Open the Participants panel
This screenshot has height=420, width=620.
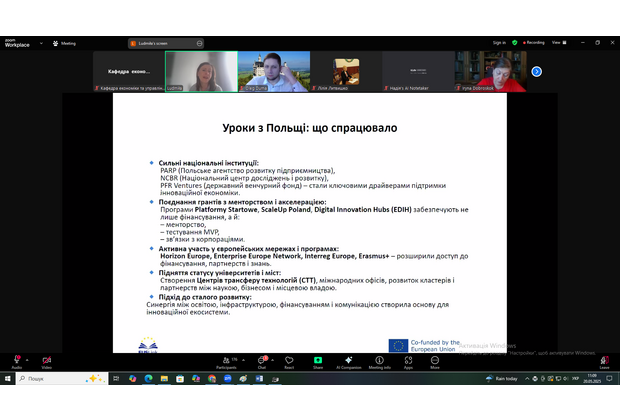tap(225, 360)
